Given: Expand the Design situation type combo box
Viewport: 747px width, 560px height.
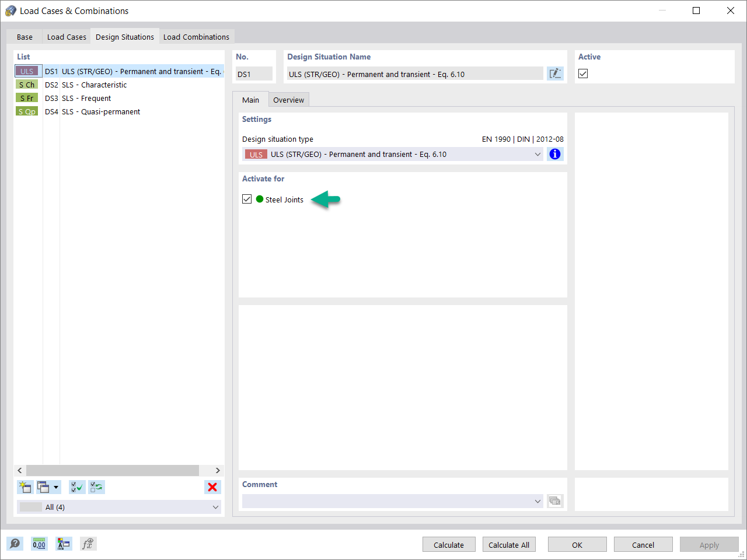Looking at the screenshot, I should (537, 154).
